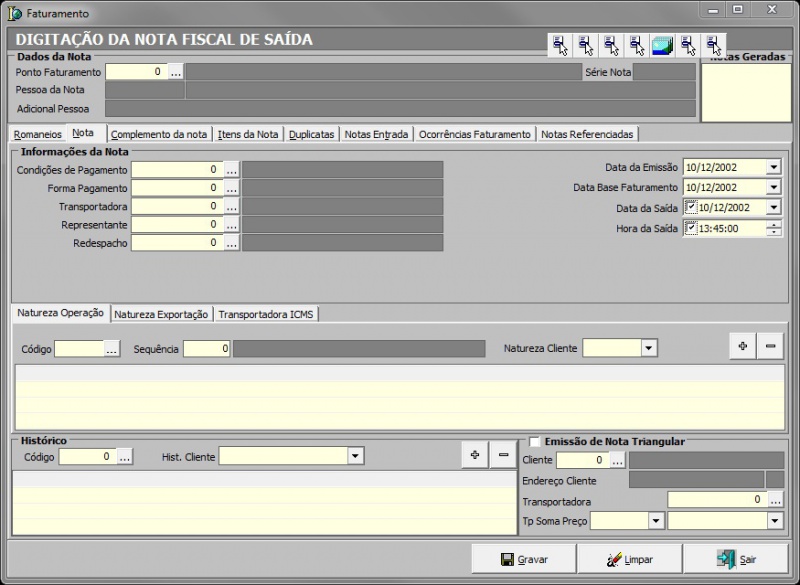Viewport: 800px width, 585px height.
Task: Open the Representante lookup ellipsis button
Action: tap(231, 224)
